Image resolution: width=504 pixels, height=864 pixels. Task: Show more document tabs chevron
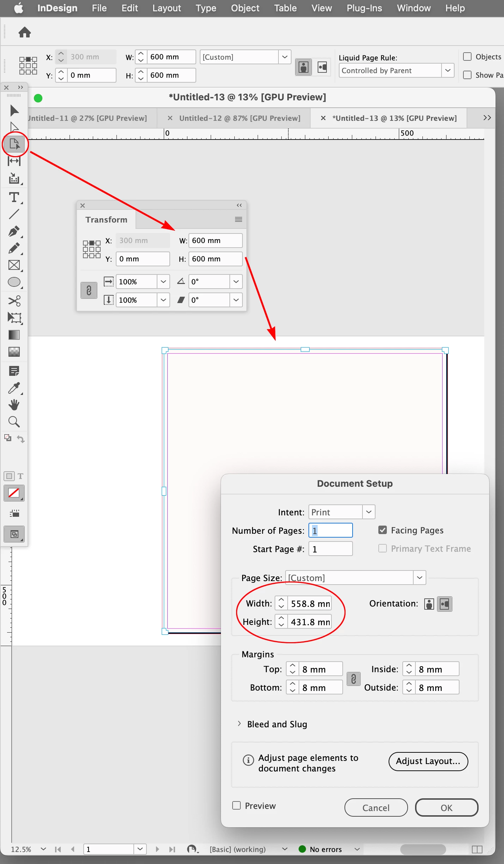[x=487, y=118]
